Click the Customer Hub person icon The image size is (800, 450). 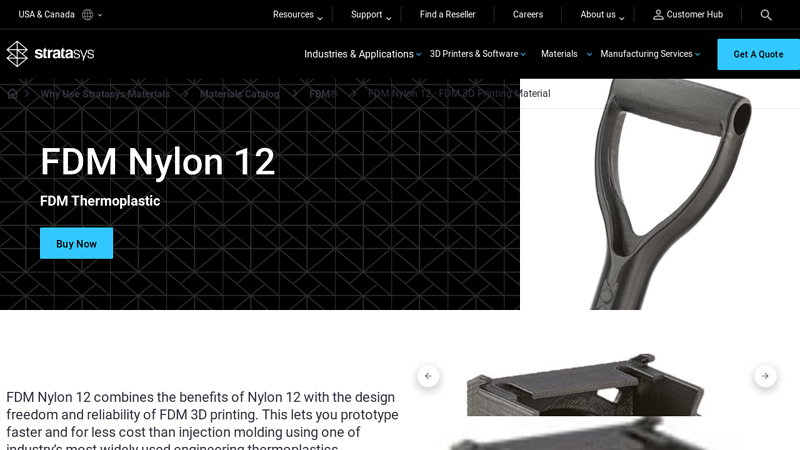(658, 15)
